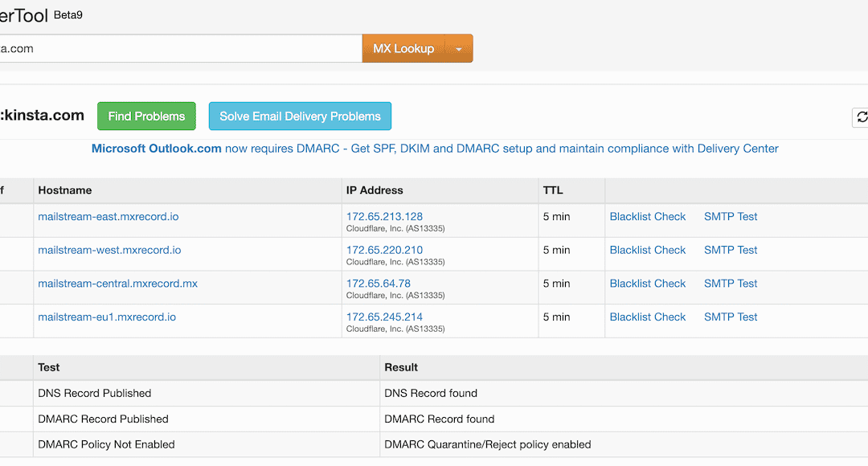868x466 pixels.
Task: Open mailstream-west.mxrecord.io hostname link
Action: [x=109, y=250]
